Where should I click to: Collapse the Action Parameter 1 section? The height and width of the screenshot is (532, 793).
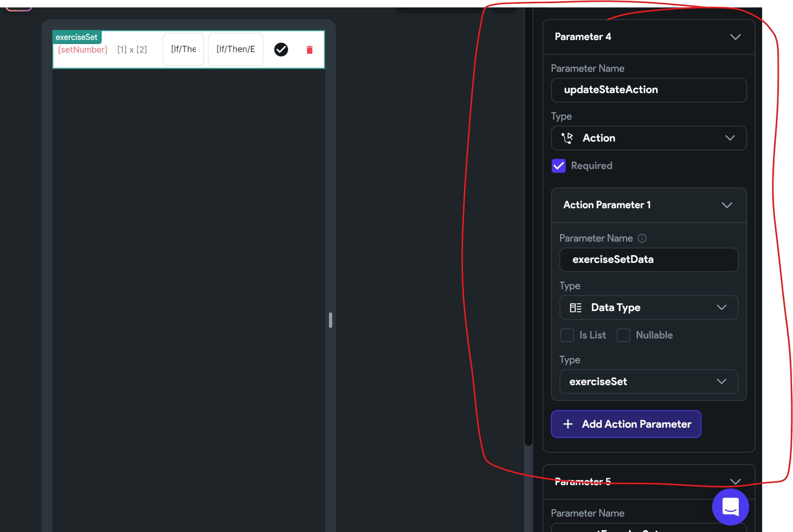(727, 205)
